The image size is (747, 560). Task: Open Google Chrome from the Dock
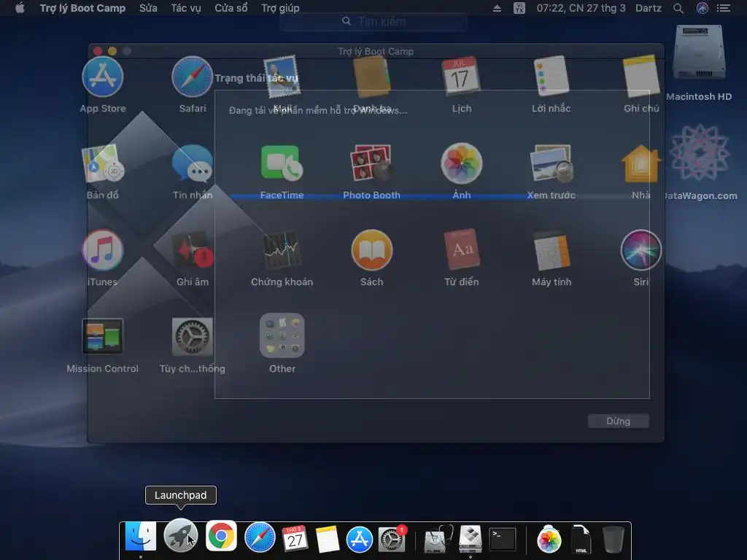221,536
